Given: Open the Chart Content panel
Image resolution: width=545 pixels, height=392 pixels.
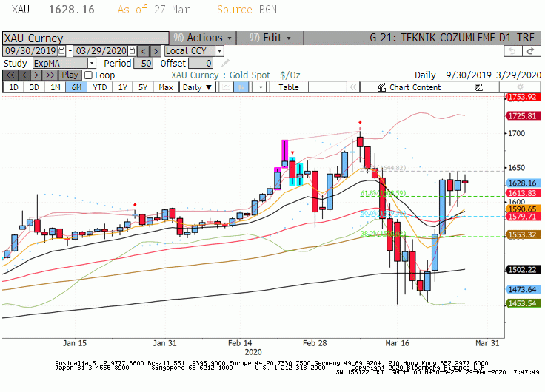Looking at the screenshot, I should (409, 87).
